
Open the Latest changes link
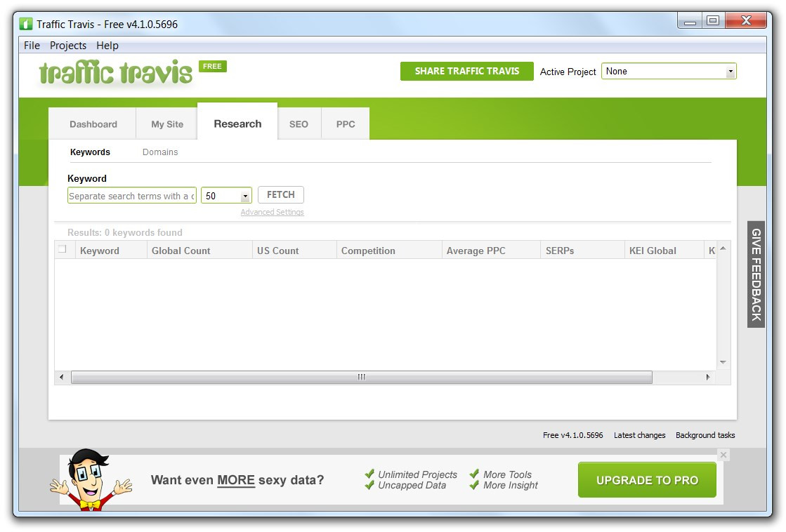[x=640, y=435]
